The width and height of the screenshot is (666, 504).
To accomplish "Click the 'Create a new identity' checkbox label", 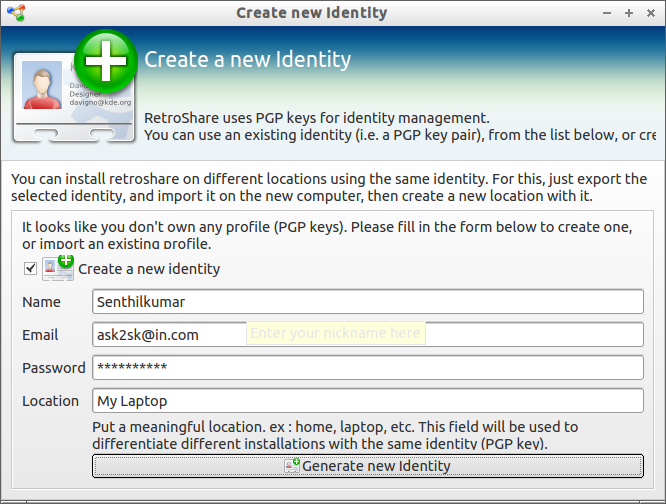I will pyautogui.click(x=149, y=269).
